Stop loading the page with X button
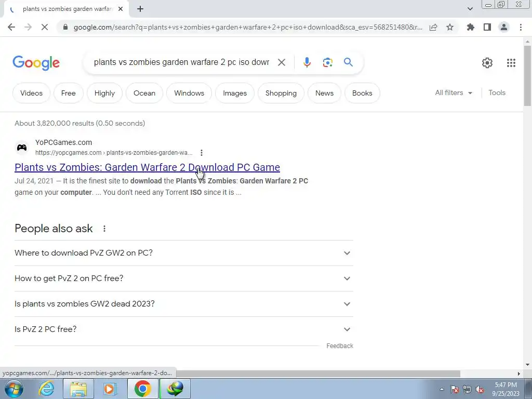The width and height of the screenshot is (532, 399). click(x=45, y=27)
